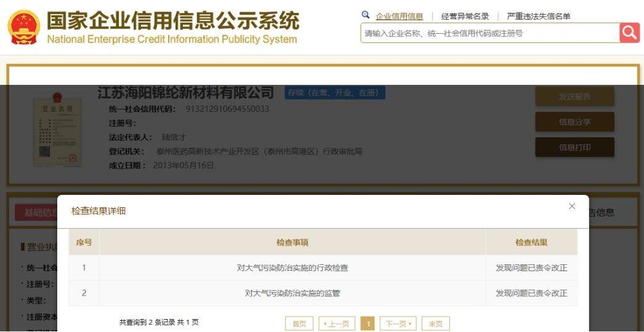Click the row number 2 cell
The width and height of the screenshot is (644, 332).
84,293
